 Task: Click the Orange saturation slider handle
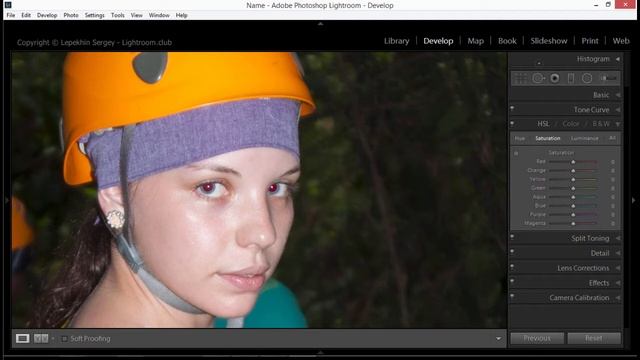573,171
